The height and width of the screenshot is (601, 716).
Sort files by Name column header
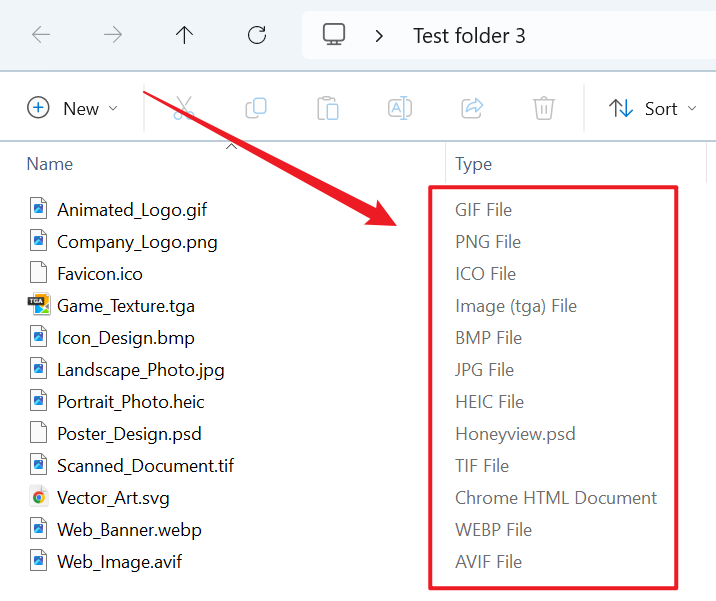click(x=50, y=164)
